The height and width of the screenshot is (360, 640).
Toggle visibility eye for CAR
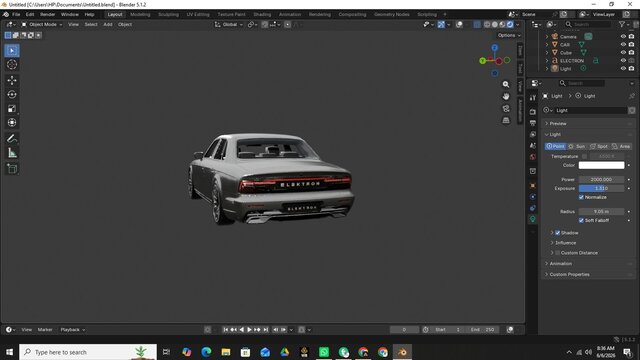(x=623, y=44)
